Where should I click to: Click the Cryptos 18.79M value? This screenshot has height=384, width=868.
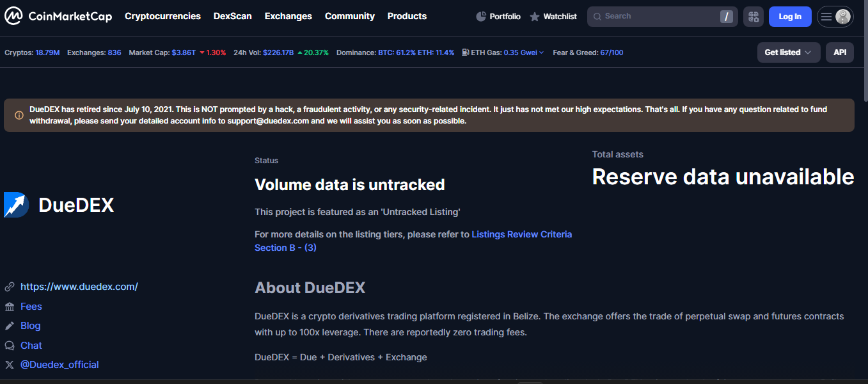[47, 52]
